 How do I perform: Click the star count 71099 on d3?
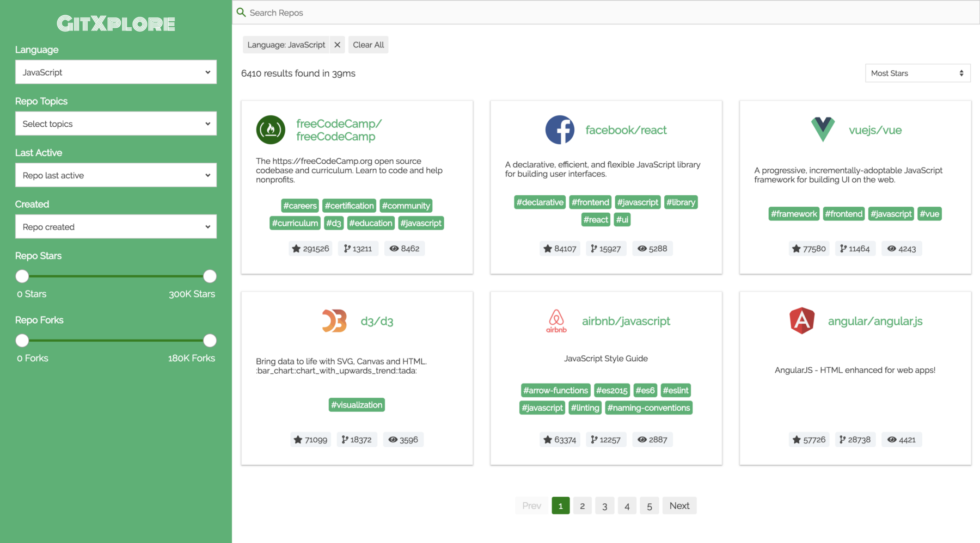pos(310,440)
